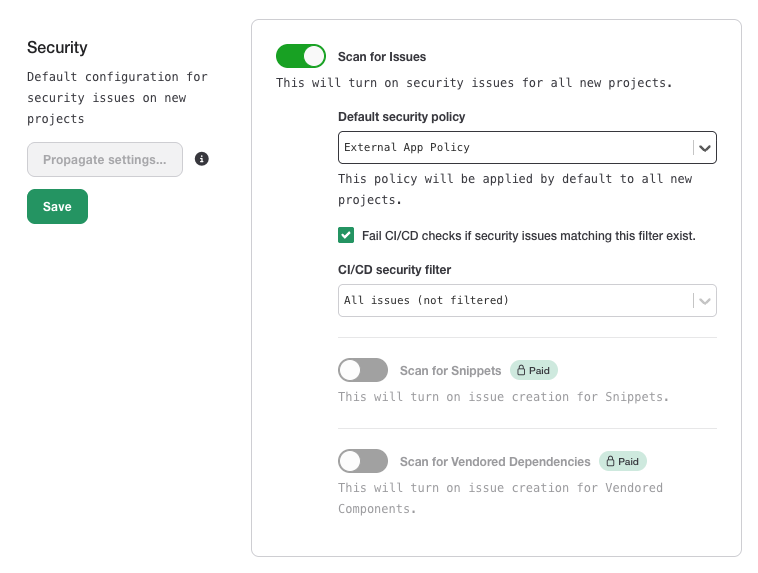Click the Security section heading
The height and width of the screenshot is (573, 758).
(57, 48)
